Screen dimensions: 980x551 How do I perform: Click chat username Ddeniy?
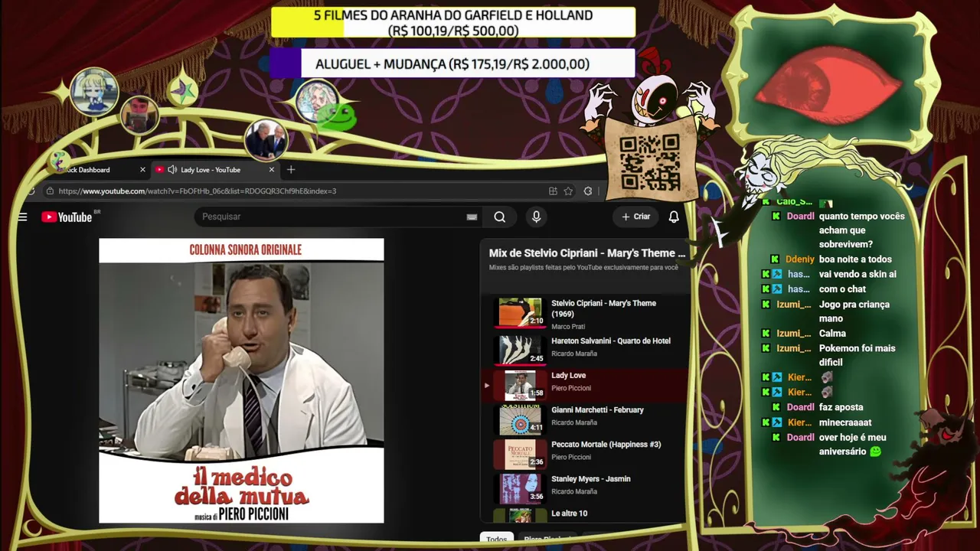click(800, 259)
